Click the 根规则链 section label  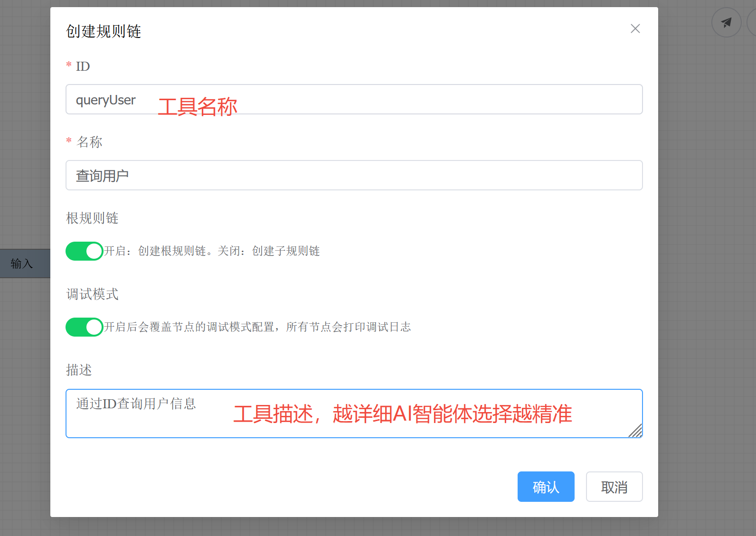(92, 218)
